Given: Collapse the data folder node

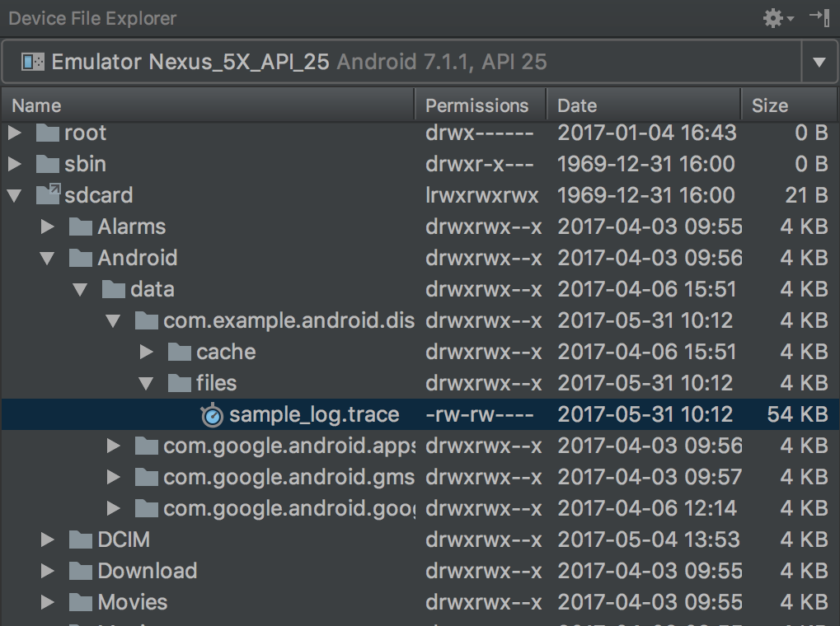Looking at the screenshot, I should 80,289.
